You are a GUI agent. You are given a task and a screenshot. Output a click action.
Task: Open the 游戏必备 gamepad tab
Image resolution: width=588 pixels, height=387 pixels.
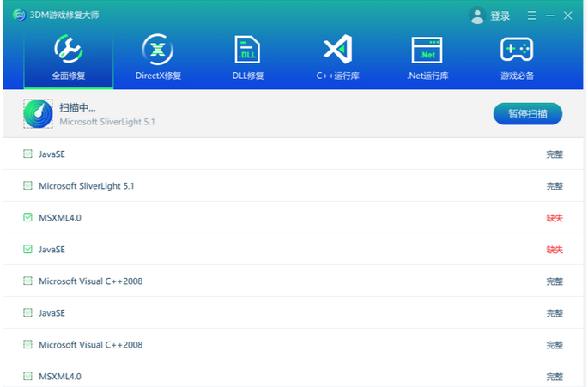pos(517,59)
